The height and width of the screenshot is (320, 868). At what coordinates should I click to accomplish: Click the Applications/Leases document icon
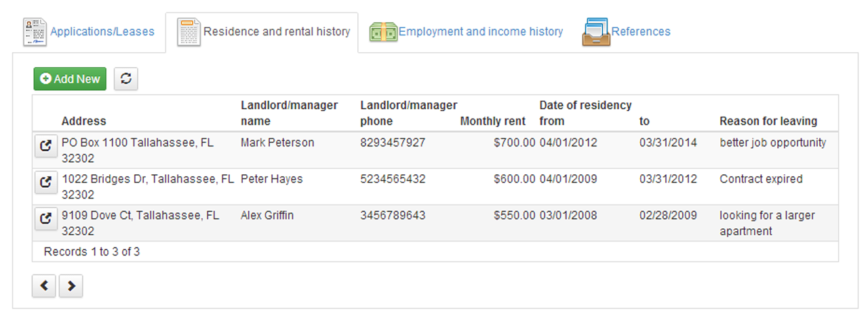(35, 32)
